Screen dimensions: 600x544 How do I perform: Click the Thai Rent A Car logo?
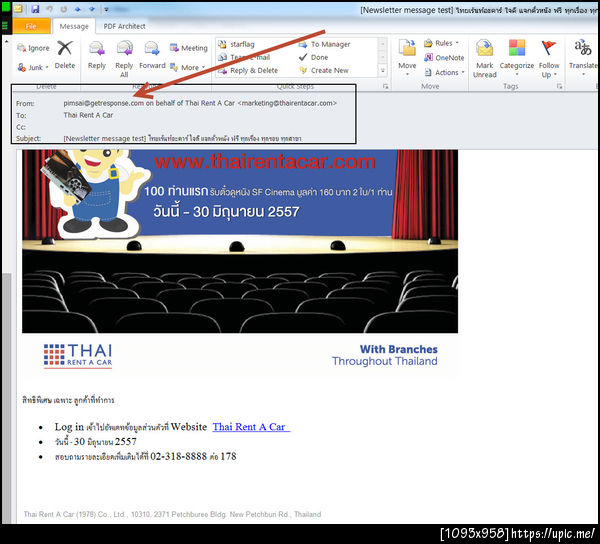78,356
